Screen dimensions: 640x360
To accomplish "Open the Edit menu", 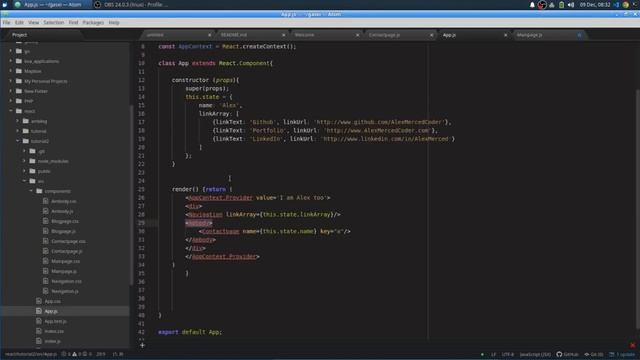I will click(x=19, y=22).
